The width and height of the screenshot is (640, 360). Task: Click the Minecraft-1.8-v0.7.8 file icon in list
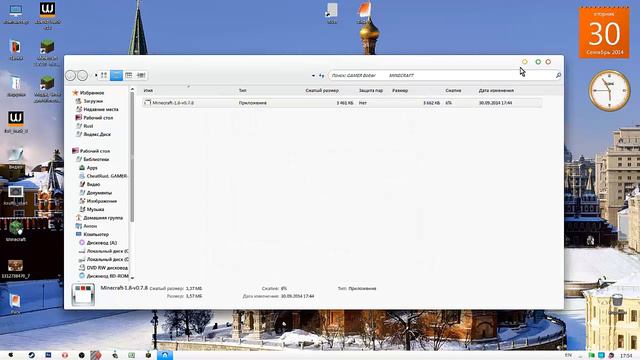click(x=147, y=103)
